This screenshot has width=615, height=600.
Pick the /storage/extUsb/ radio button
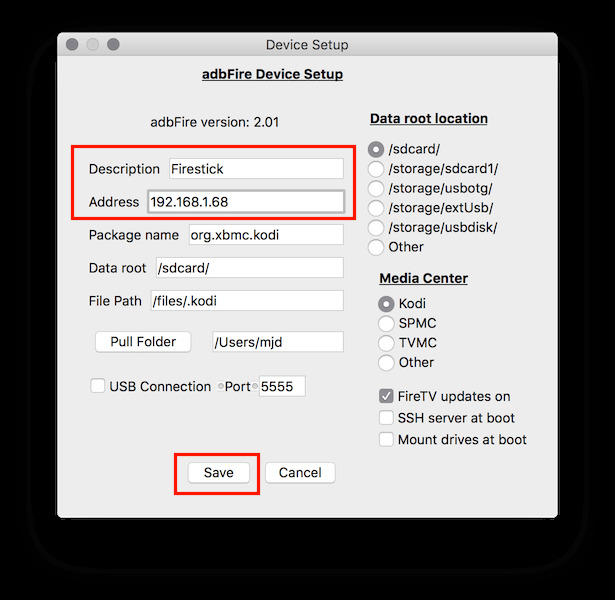point(376,208)
